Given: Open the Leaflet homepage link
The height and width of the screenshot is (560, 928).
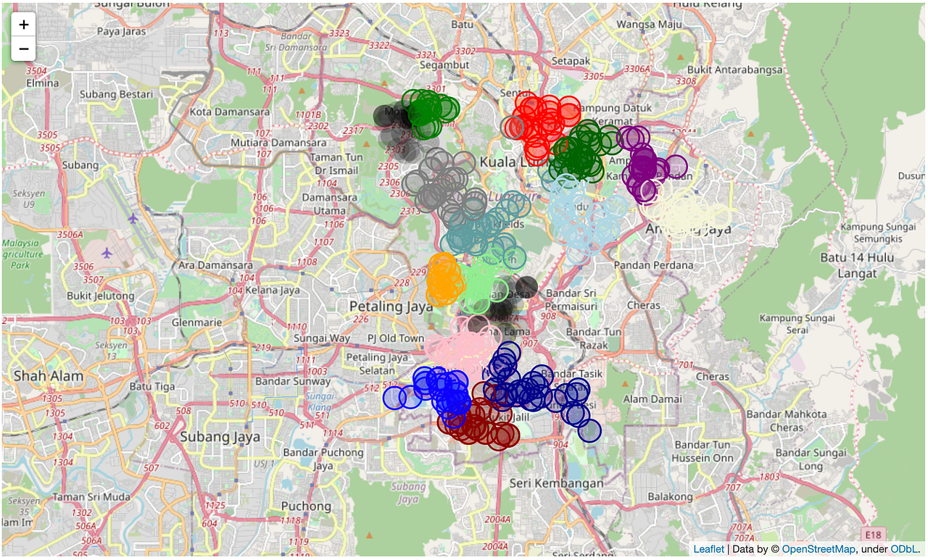Looking at the screenshot, I should click(709, 549).
